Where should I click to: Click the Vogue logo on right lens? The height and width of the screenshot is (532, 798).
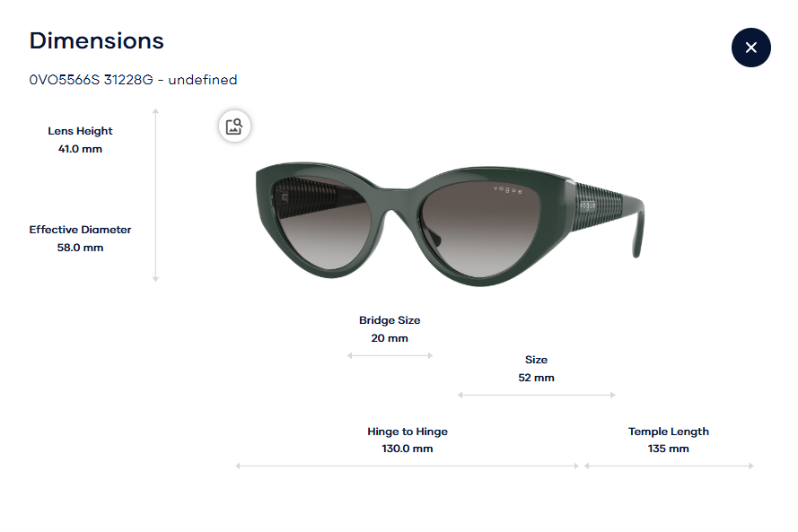click(x=506, y=190)
